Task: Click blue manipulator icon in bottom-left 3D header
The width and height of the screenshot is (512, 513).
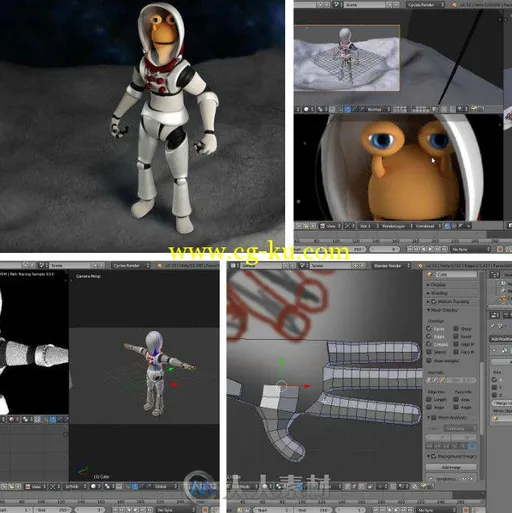Action: pos(135,486)
